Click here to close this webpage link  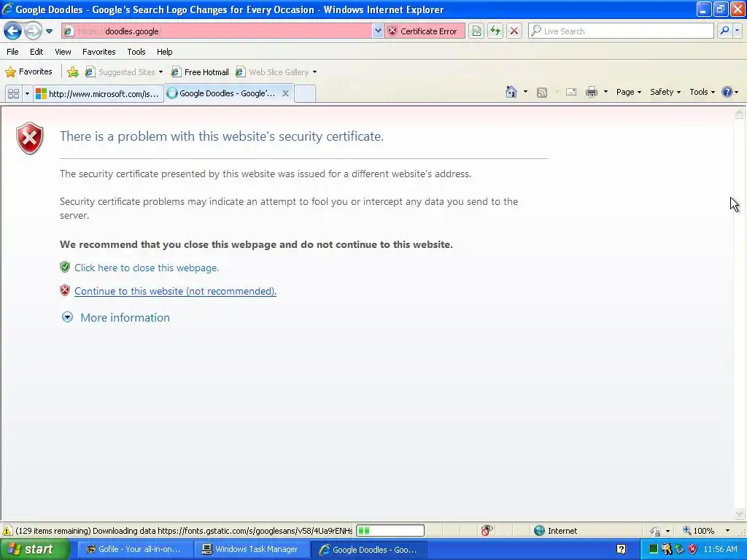[146, 268]
